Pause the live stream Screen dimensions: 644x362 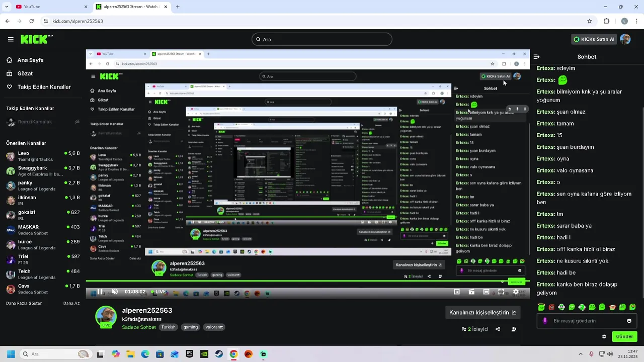(100, 292)
